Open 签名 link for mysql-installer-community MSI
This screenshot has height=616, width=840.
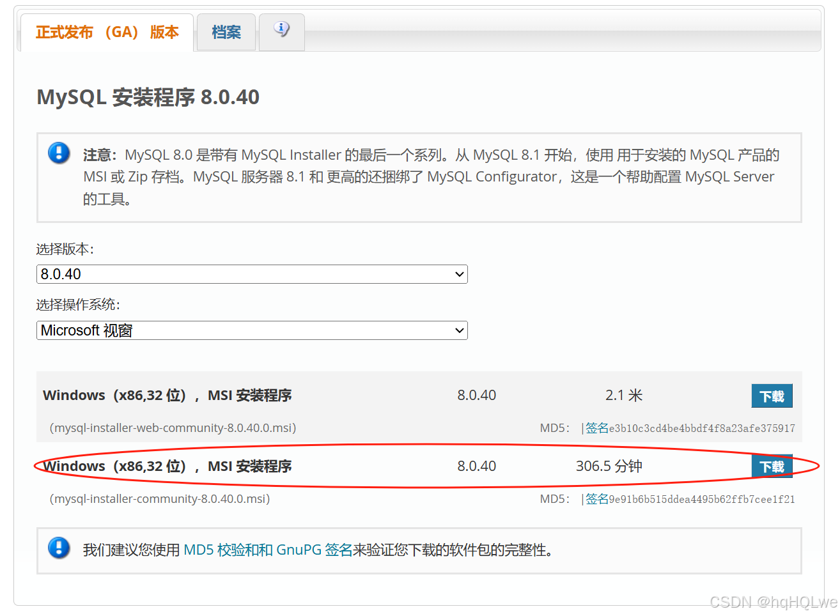click(x=597, y=499)
